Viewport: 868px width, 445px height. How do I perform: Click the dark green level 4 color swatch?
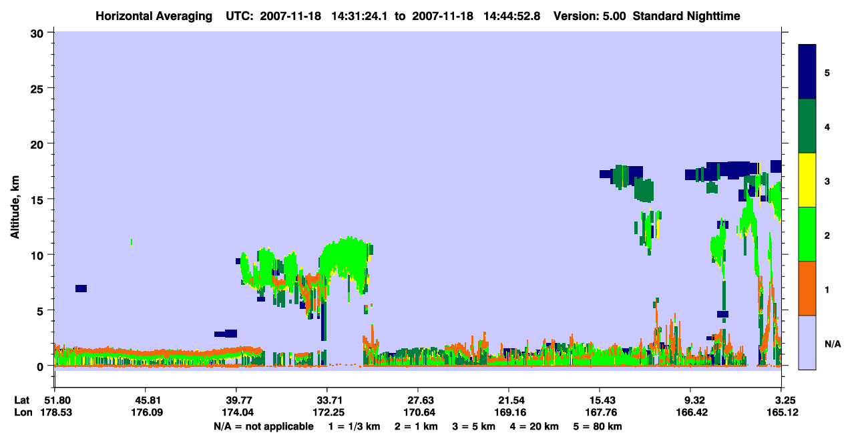[807, 126]
